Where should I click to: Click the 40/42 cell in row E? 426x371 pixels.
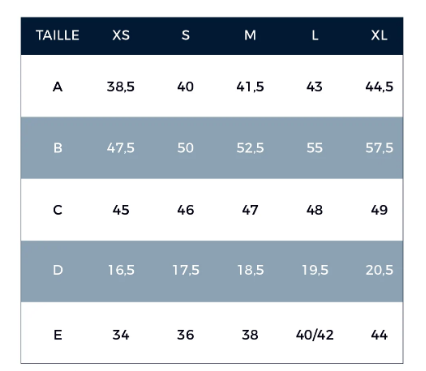(x=315, y=335)
